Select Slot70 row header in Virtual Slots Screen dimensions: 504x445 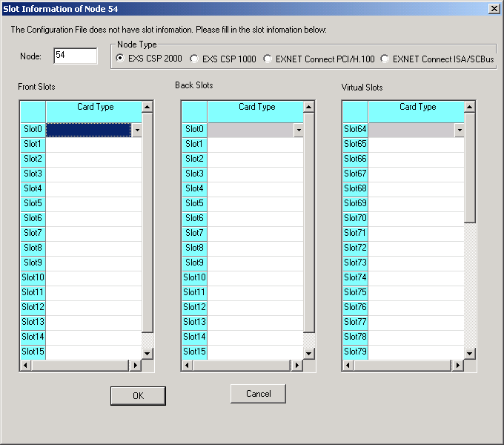[355, 218]
